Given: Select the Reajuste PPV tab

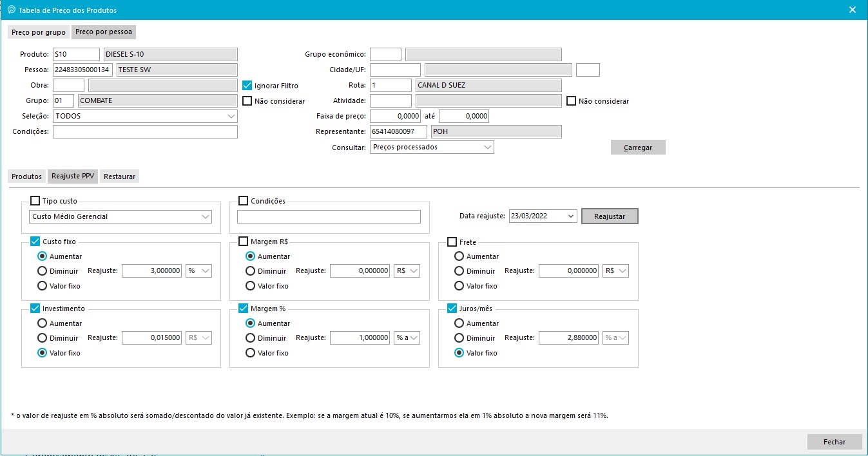Looking at the screenshot, I should 73,176.
